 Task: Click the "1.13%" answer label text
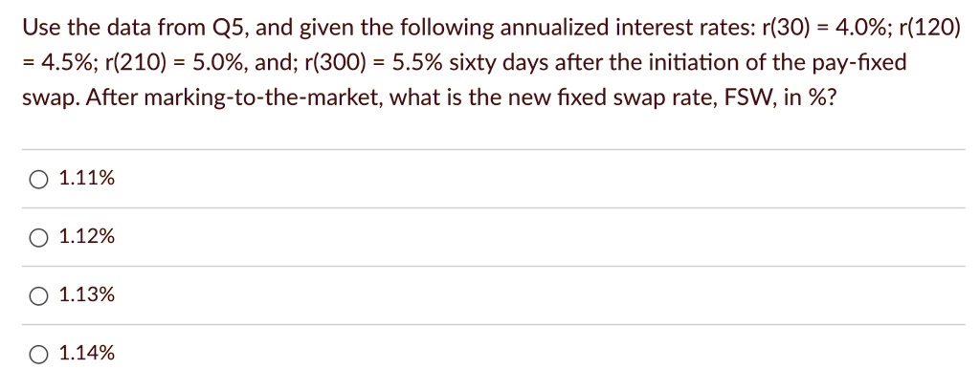[x=87, y=295]
